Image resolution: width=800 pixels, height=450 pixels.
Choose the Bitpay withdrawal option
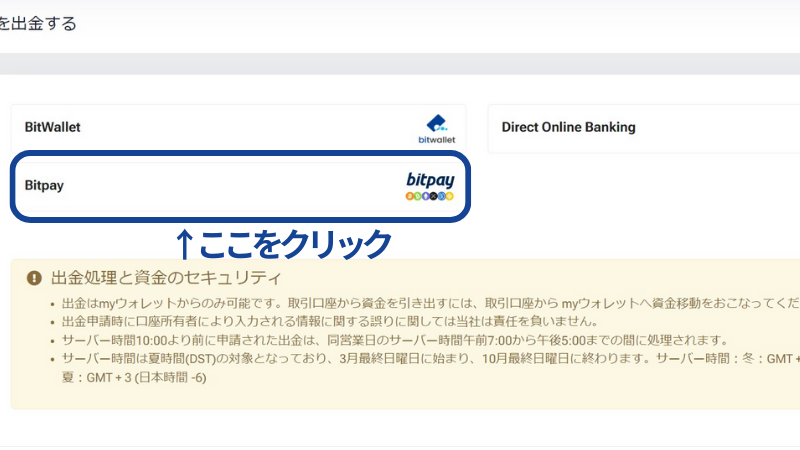point(45,185)
